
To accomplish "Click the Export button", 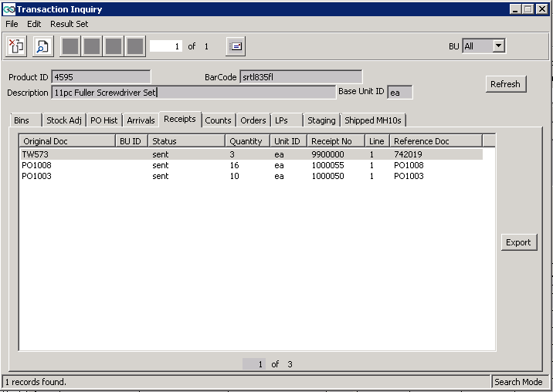I will (x=518, y=242).
